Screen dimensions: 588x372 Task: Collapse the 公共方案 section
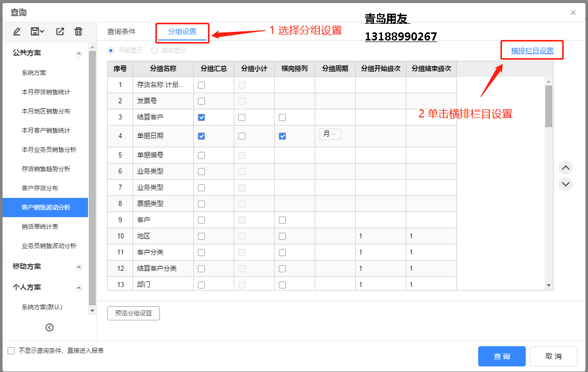(78, 54)
